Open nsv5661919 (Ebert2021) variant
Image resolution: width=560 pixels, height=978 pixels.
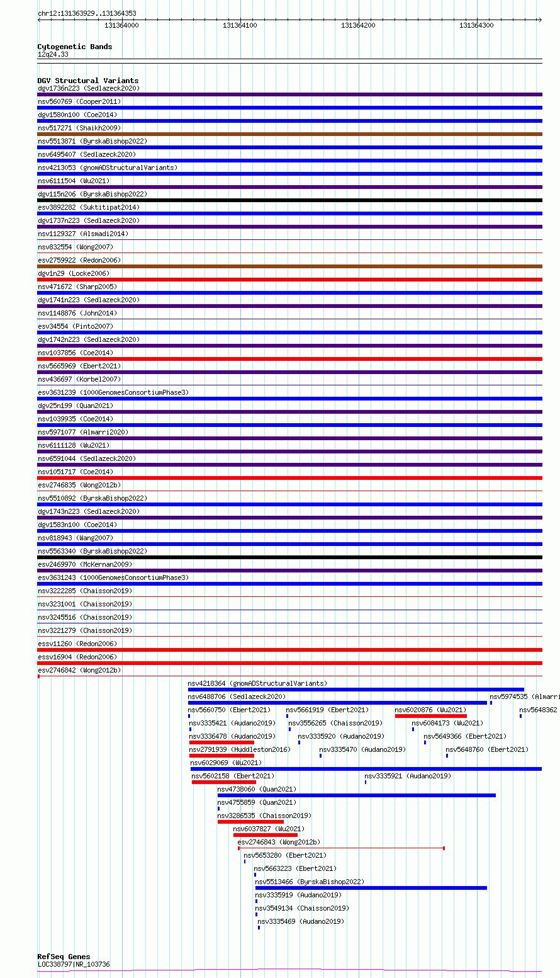327,710
